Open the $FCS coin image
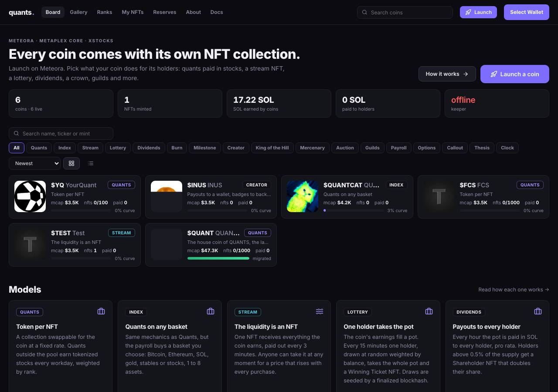This screenshot has width=558, height=392. point(439,196)
